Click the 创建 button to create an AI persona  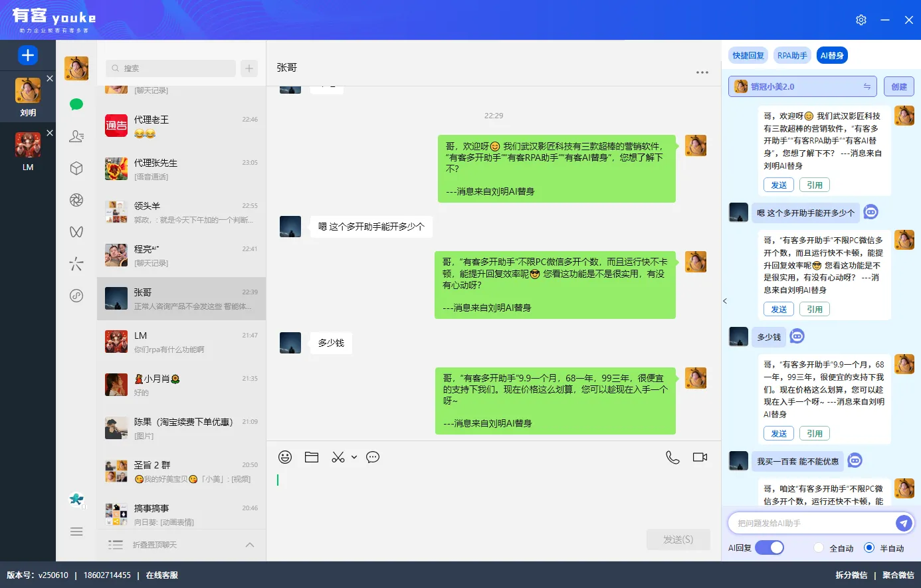(x=899, y=86)
